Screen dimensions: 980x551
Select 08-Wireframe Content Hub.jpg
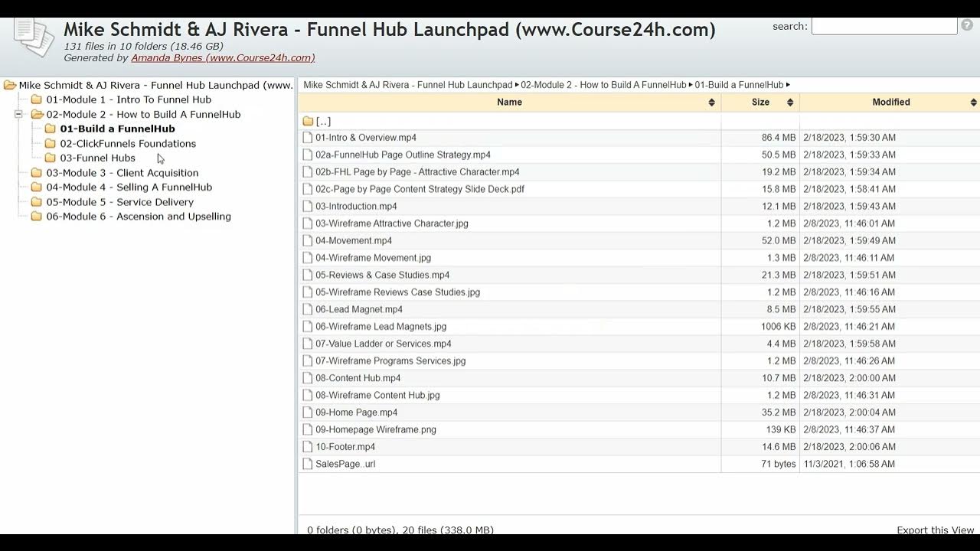(377, 396)
